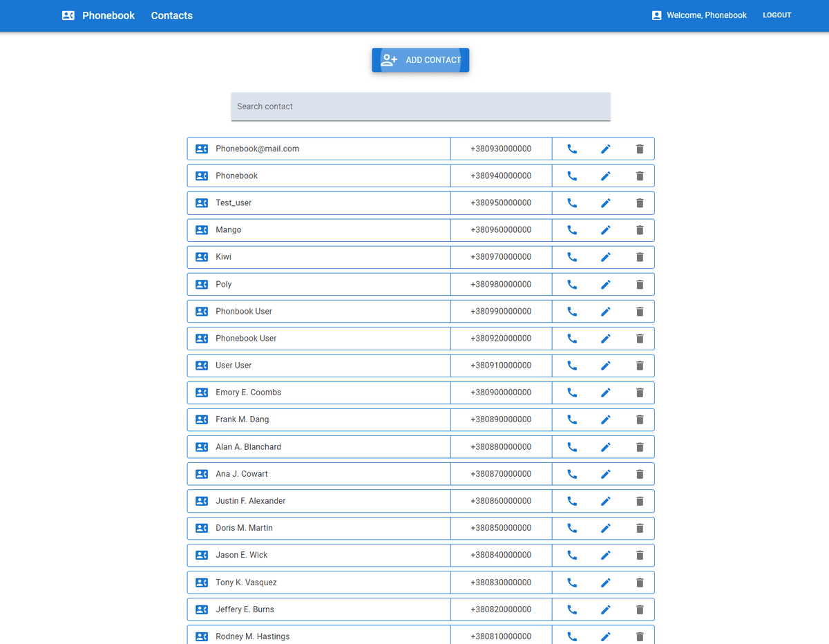Screen dimensions: 829x644
Task: Call Jeffery E. Burns
Action: pyautogui.click(x=572, y=609)
